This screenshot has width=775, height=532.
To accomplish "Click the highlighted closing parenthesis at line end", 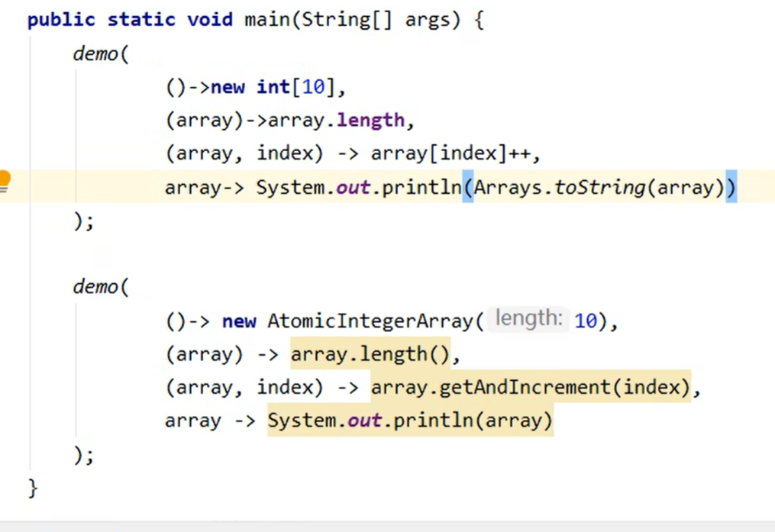I will pos(731,187).
